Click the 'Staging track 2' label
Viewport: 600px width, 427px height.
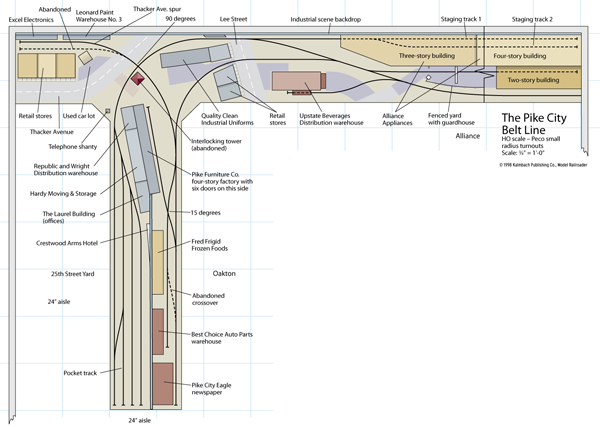(x=532, y=19)
